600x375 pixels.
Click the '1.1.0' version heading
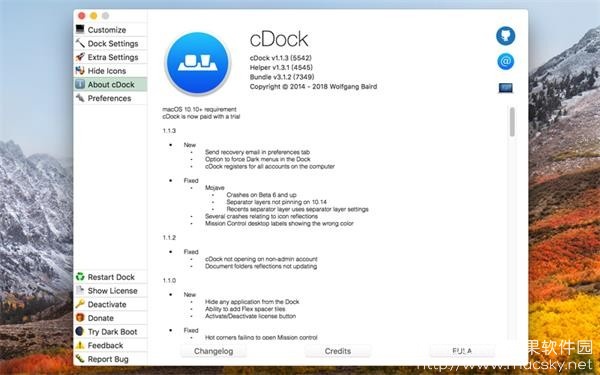169,280
